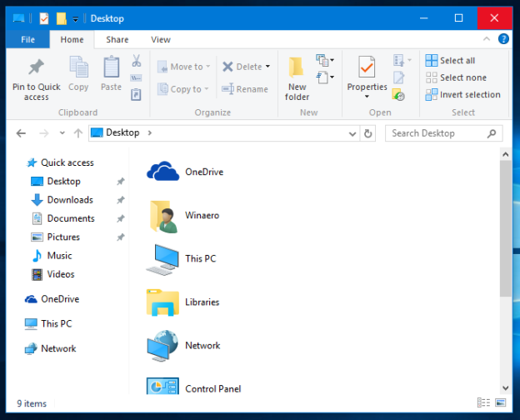Screen dimensions: 520x420
Task: Open the Properties dropdown arrow
Action: [x=367, y=97]
